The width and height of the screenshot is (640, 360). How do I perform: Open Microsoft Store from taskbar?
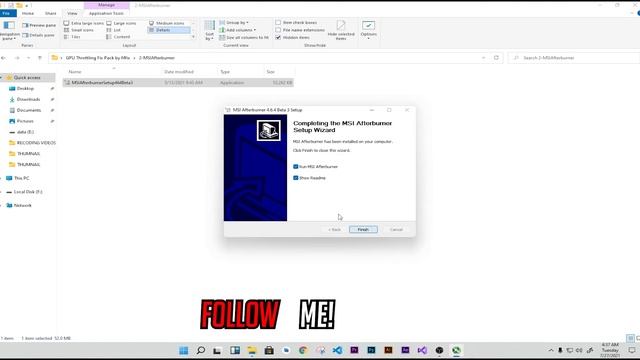click(x=269, y=350)
